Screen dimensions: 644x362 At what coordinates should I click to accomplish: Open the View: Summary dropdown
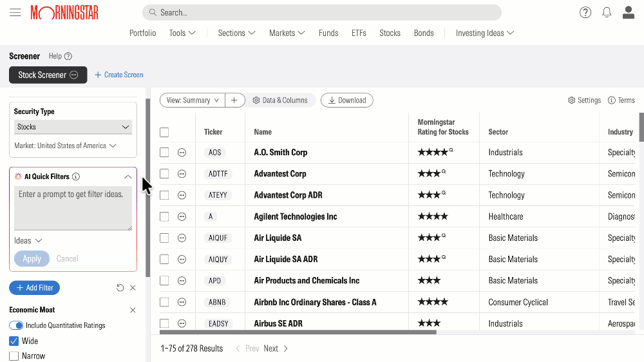point(193,100)
